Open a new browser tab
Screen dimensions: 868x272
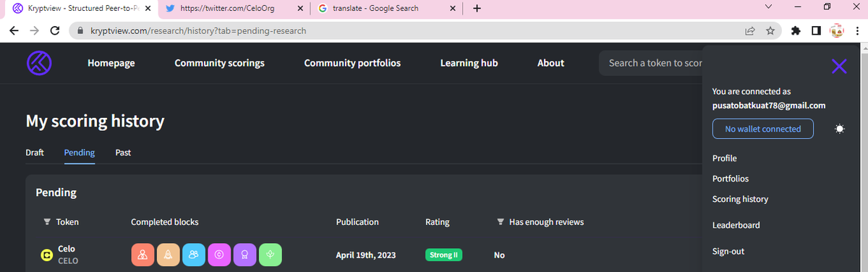tap(477, 9)
